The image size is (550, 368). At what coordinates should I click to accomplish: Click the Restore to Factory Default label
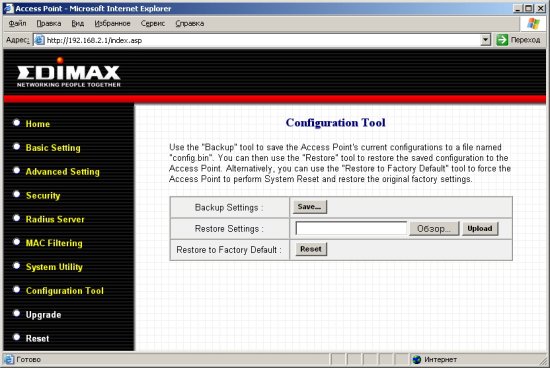pyautogui.click(x=229, y=250)
